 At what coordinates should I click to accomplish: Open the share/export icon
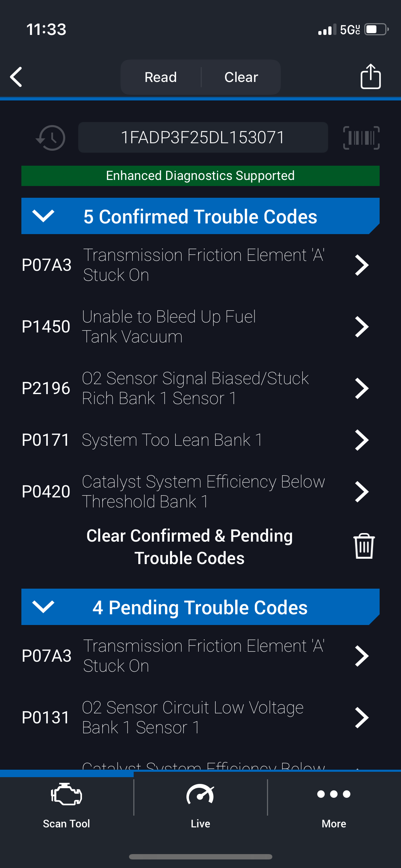[370, 77]
